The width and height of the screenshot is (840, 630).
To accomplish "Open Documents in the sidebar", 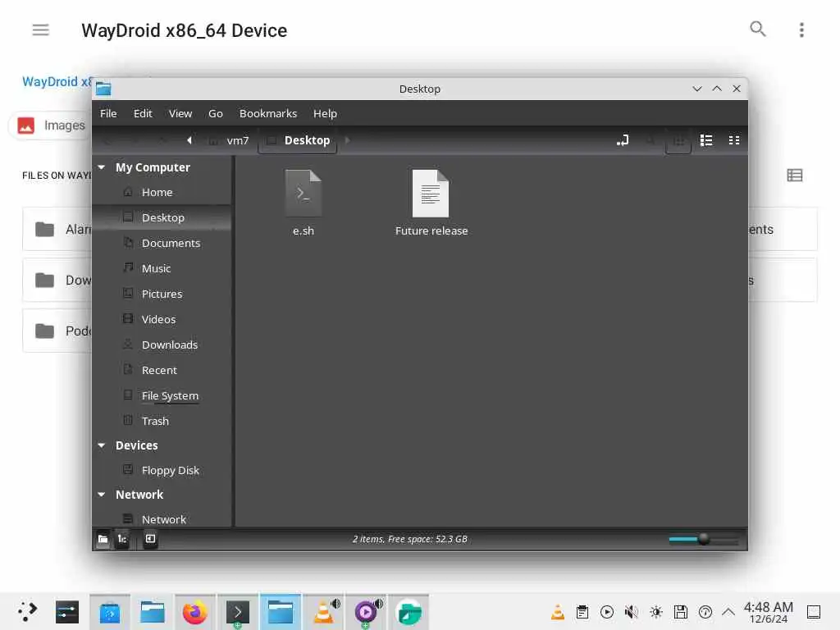I will tap(162, 243).
